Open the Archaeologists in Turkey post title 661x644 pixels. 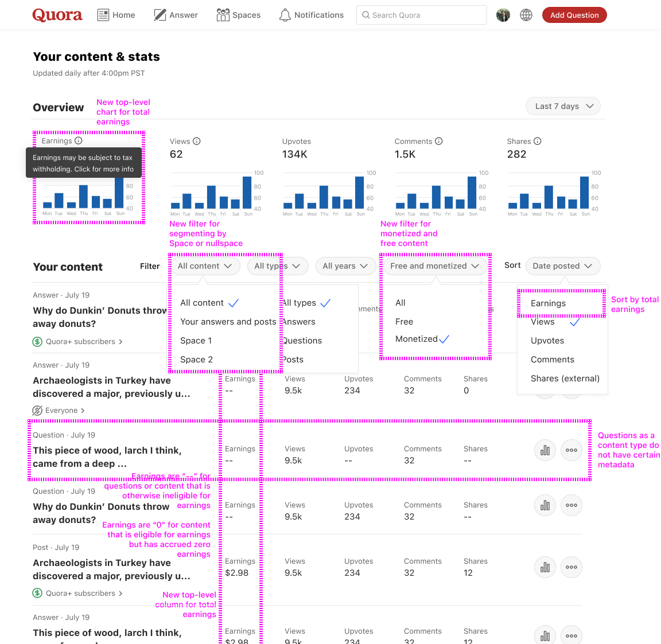click(x=112, y=569)
